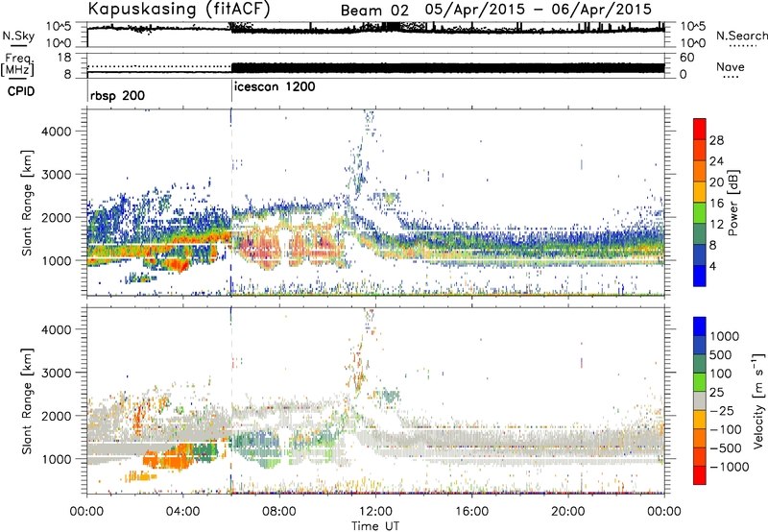Click the 'rbsp 200' CPID label
Screen dimensions: 768x532
pyautogui.click(x=117, y=95)
